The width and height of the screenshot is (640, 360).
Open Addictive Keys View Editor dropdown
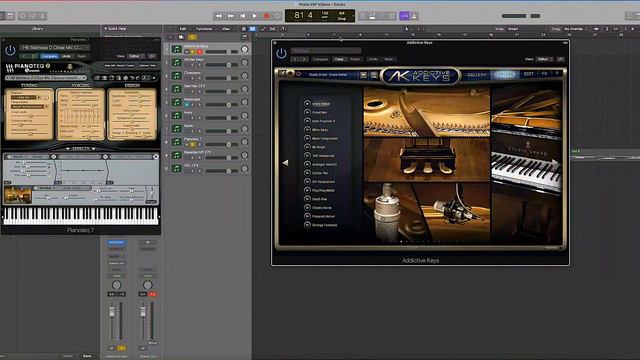[x=544, y=59]
